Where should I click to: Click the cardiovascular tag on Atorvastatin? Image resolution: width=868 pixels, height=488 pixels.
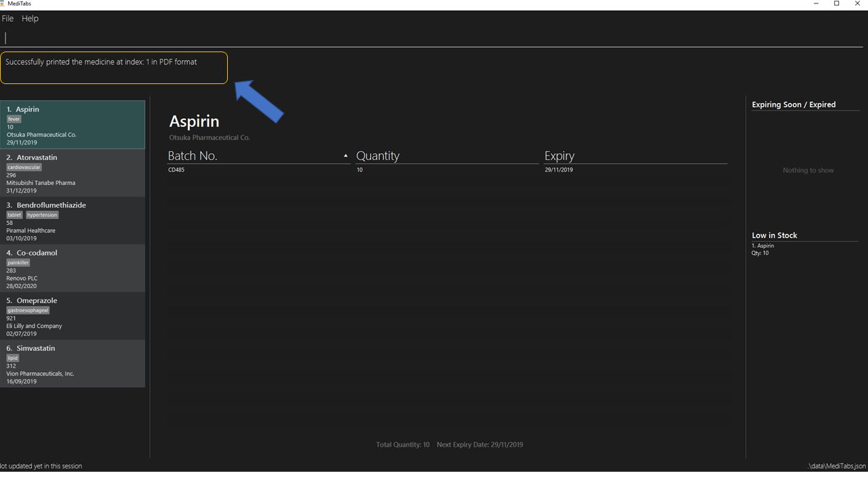click(x=24, y=167)
